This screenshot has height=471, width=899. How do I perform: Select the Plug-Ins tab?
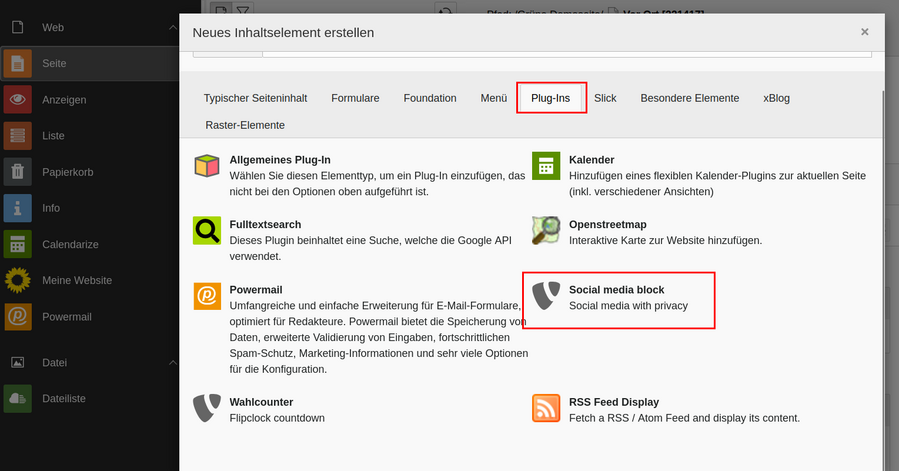(x=550, y=98)
